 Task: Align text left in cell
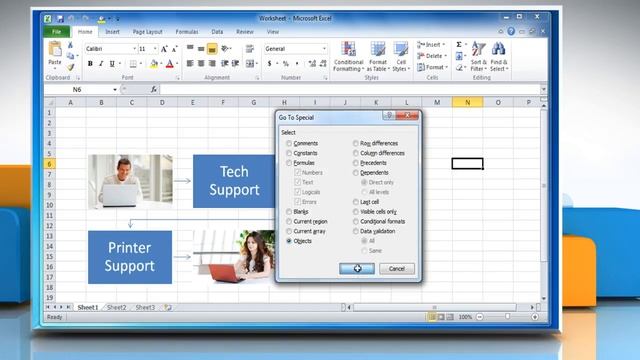(x=190, y=64)
